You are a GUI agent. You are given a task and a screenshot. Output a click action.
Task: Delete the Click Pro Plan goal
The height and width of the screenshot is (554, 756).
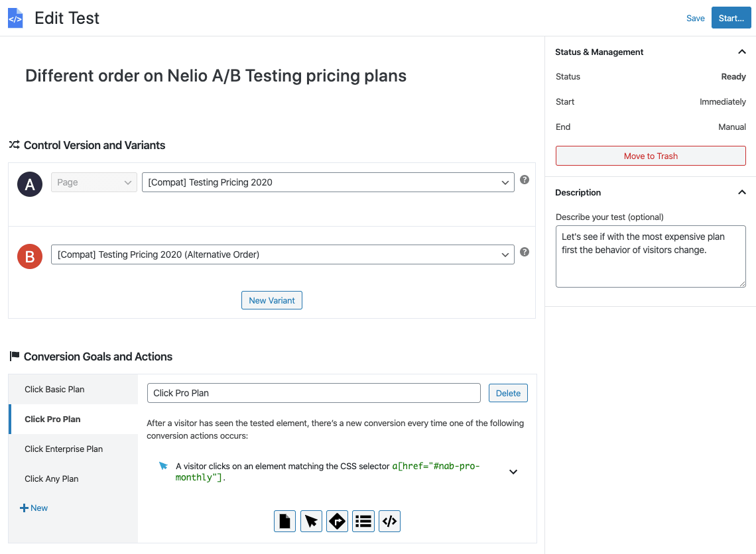[508, 392]
